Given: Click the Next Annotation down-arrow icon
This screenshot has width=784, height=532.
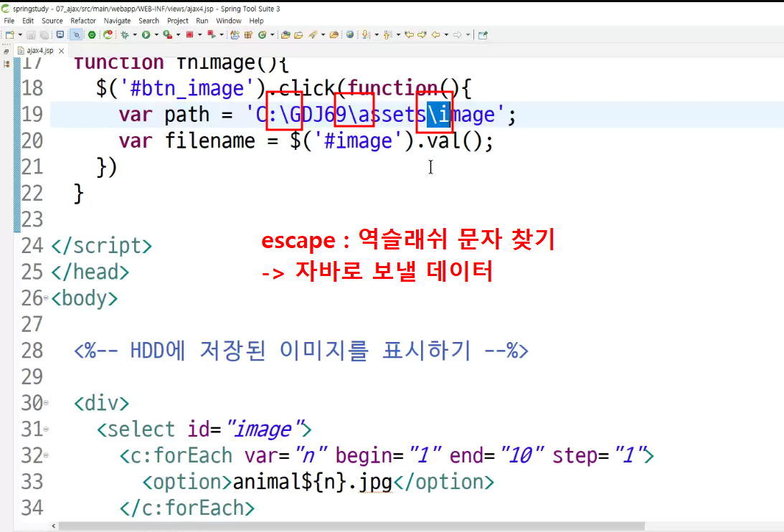Looking at the screenshot, I should [x=366, y=35].
